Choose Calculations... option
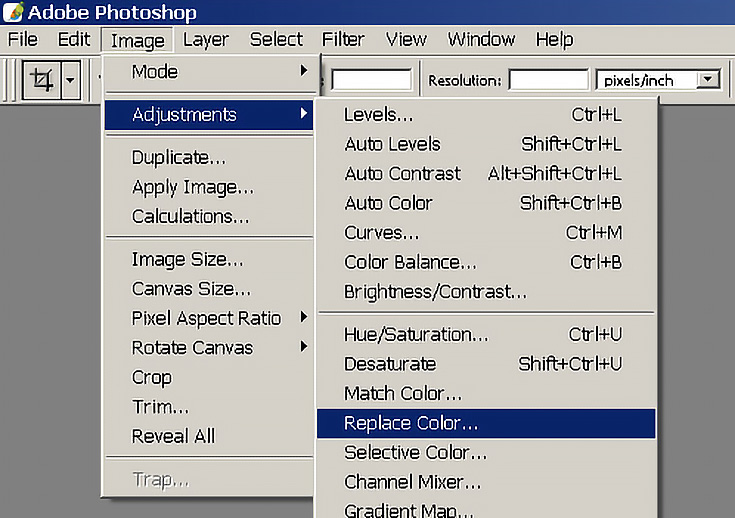This screenshot has height=518, width=735. 209,217
